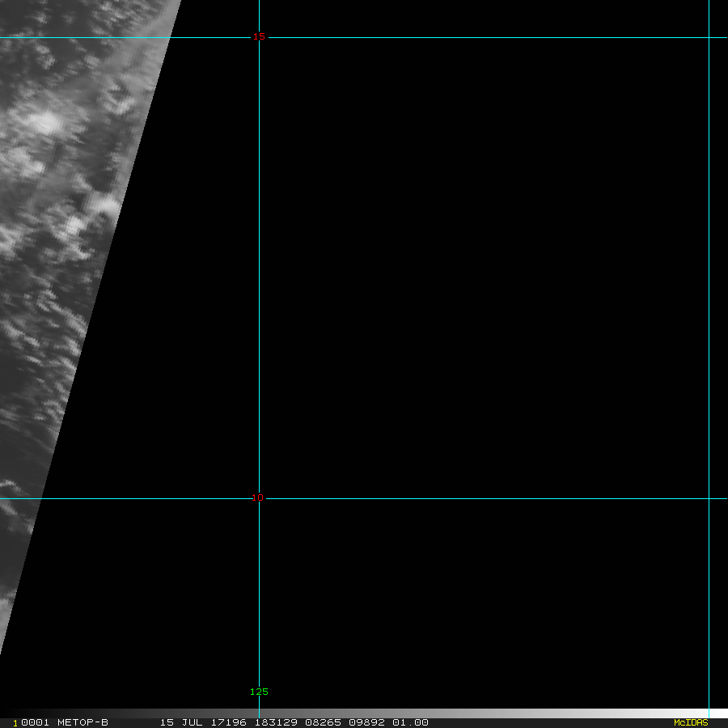
Task: Click the red 15 latitude label
Action: click(x=259, y=37)
